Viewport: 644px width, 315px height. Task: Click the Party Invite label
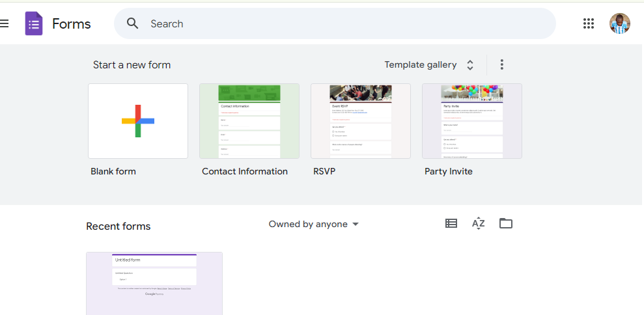coord(449,171)
